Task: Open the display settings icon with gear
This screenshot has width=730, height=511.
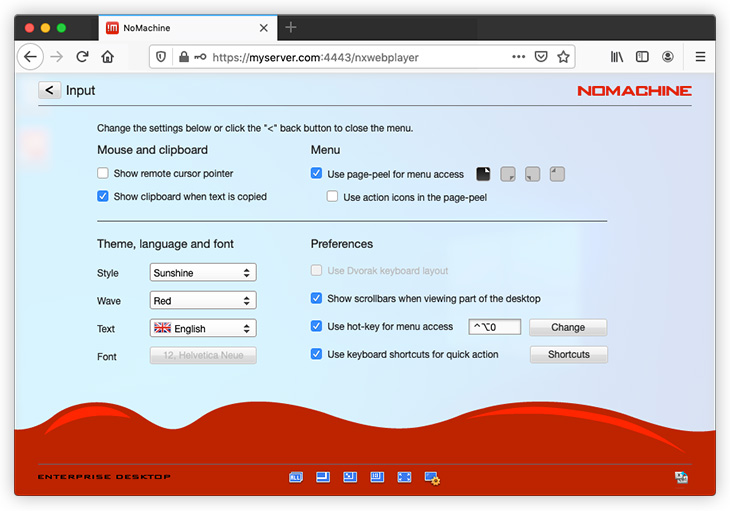Action: click(432, 478)
